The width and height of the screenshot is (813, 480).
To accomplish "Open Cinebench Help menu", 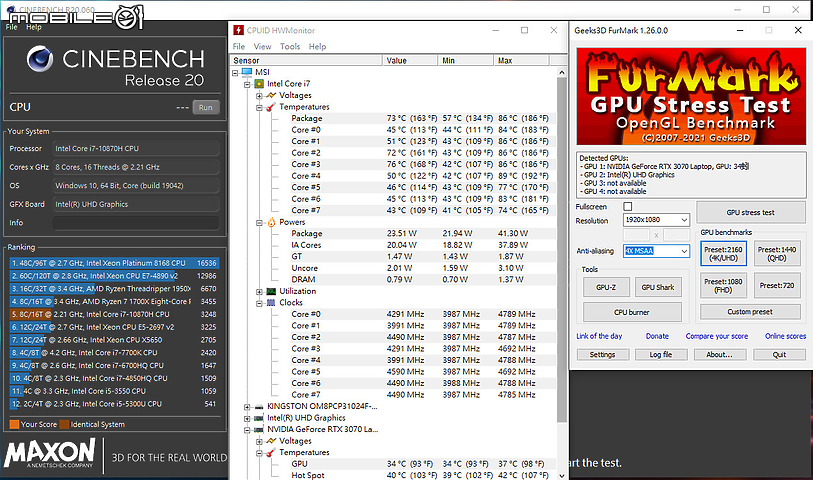I will 34,27.
